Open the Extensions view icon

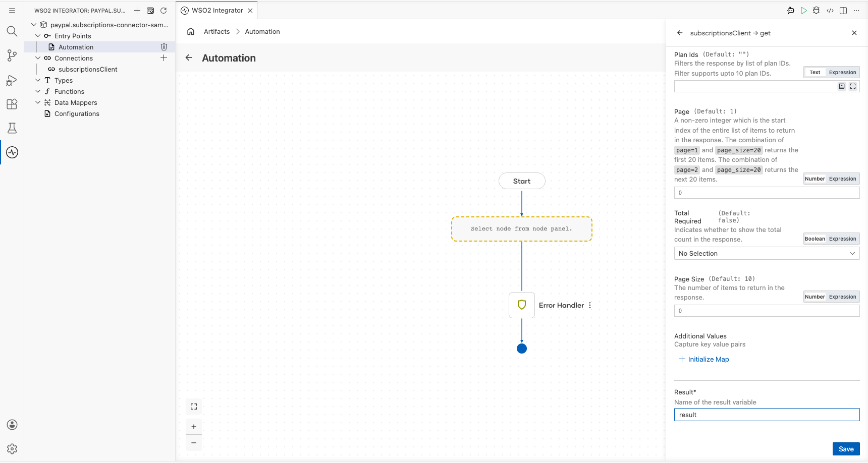click(12, 104)
